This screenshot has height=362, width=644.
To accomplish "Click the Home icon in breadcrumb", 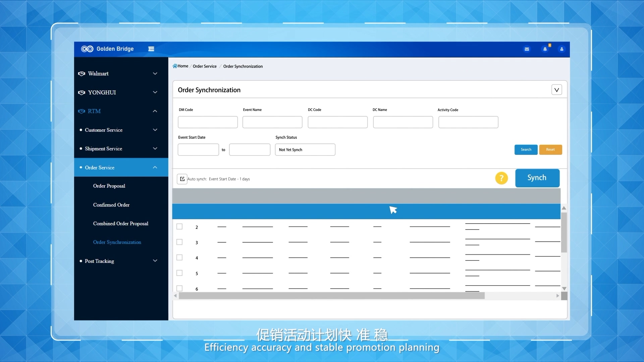I will click(x=175, y=66).
